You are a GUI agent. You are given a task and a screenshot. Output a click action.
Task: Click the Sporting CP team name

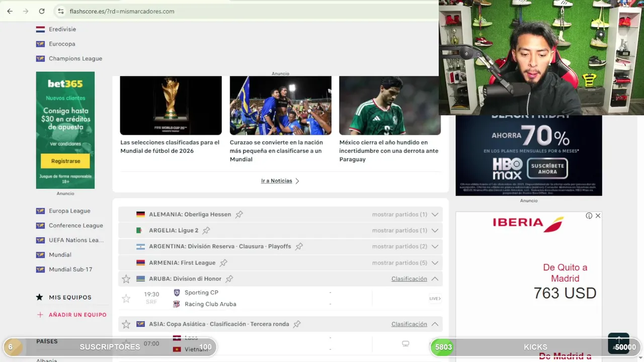point(201,293)
